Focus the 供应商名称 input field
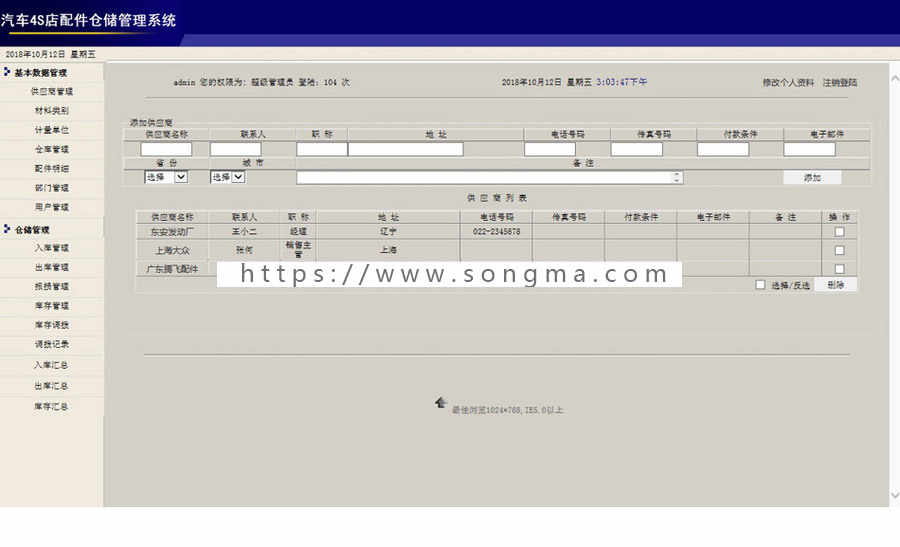This screenshot has width=900, height=547. 166,149
